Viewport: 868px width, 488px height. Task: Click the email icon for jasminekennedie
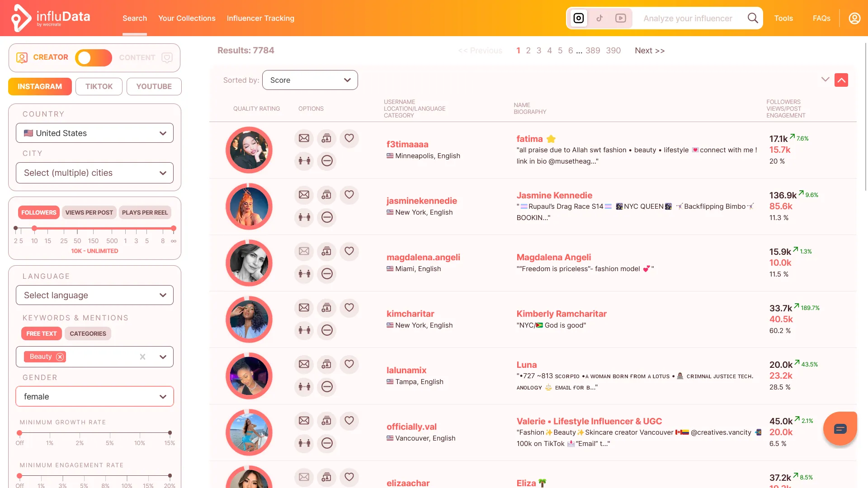304,195
